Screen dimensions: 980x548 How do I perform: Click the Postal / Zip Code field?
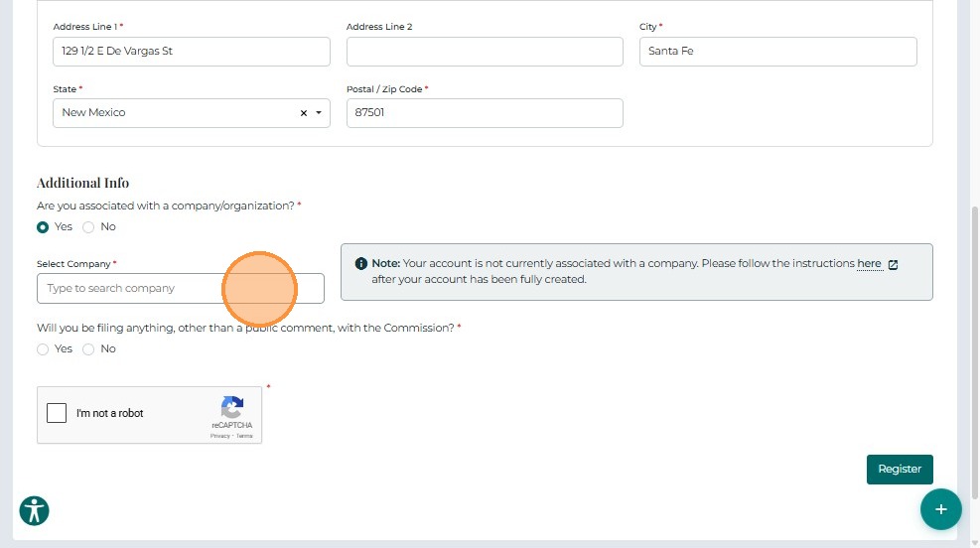(485, 113)
